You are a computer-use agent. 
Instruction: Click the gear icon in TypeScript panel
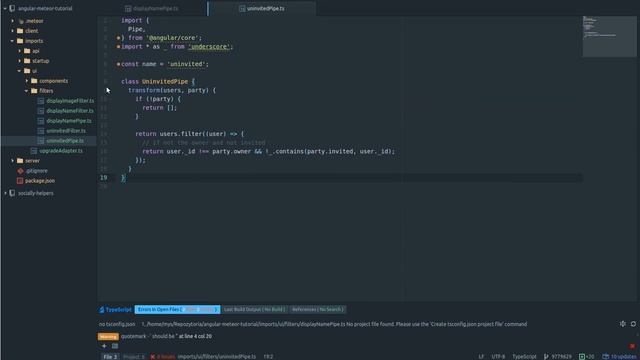tap(622, 324)
